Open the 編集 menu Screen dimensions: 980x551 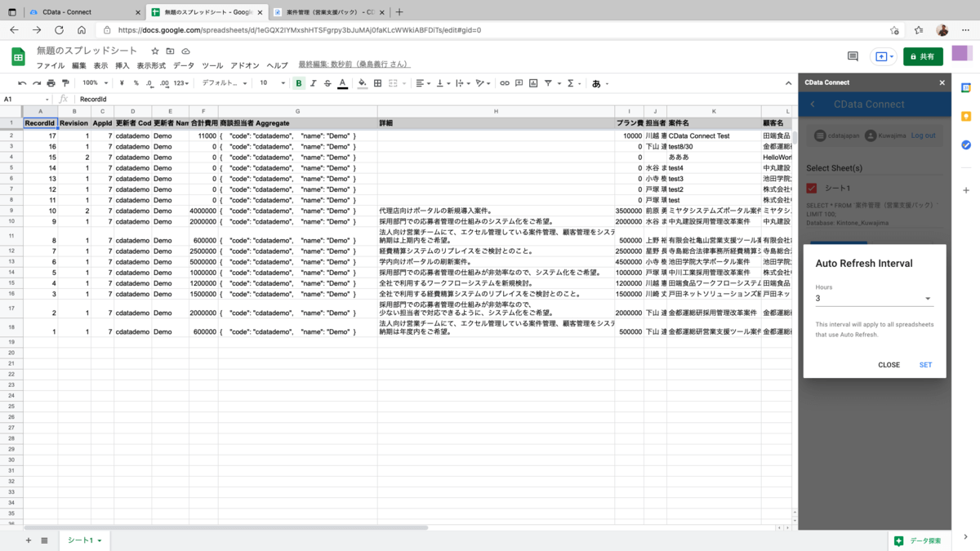coord(79,65)
